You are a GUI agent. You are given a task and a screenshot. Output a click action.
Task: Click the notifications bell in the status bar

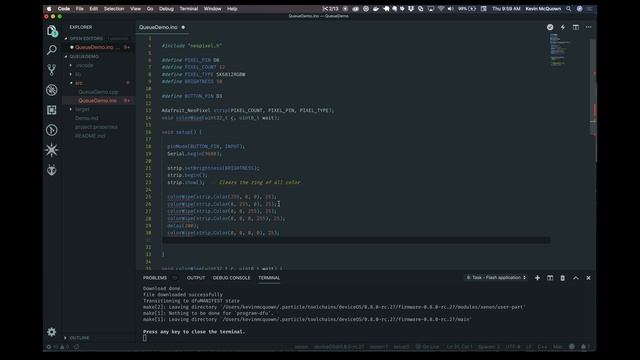584,347
